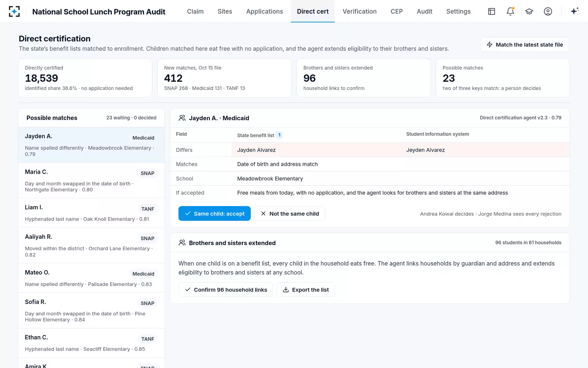Go to the Sites tab

225,11
